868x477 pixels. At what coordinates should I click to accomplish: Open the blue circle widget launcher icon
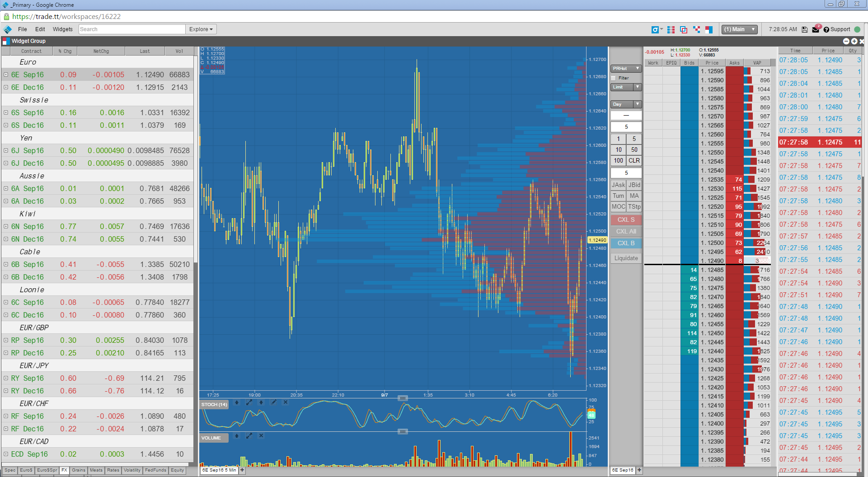click(x=655, y=29)
